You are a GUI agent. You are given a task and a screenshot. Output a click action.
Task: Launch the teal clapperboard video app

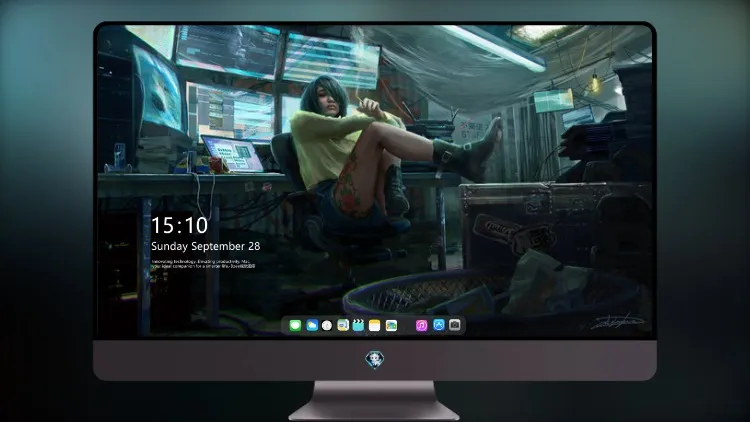point(358,326)
